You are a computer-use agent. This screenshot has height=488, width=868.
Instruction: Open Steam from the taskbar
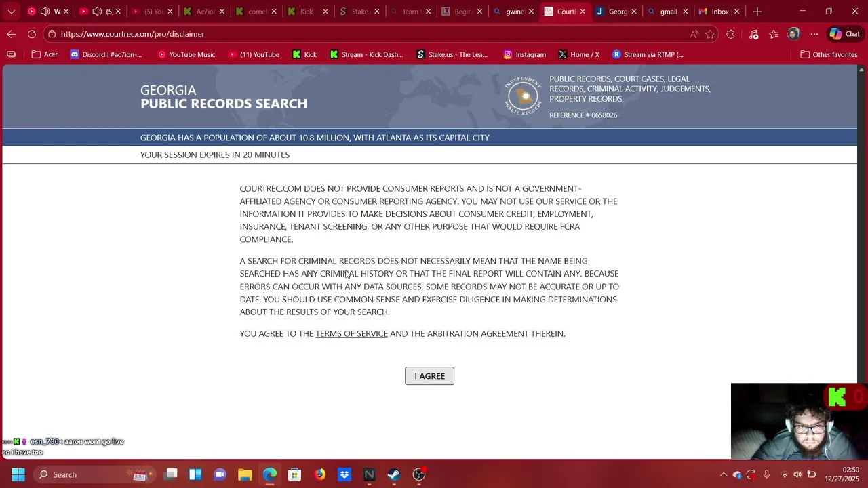point(394,474)
